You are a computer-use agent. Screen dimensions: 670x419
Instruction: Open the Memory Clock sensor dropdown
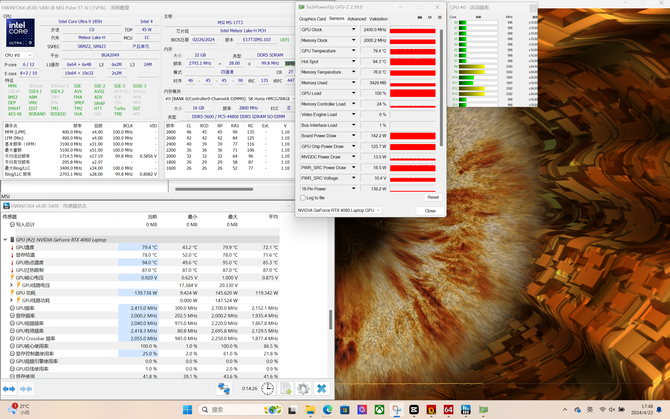(x=353, y=40)
